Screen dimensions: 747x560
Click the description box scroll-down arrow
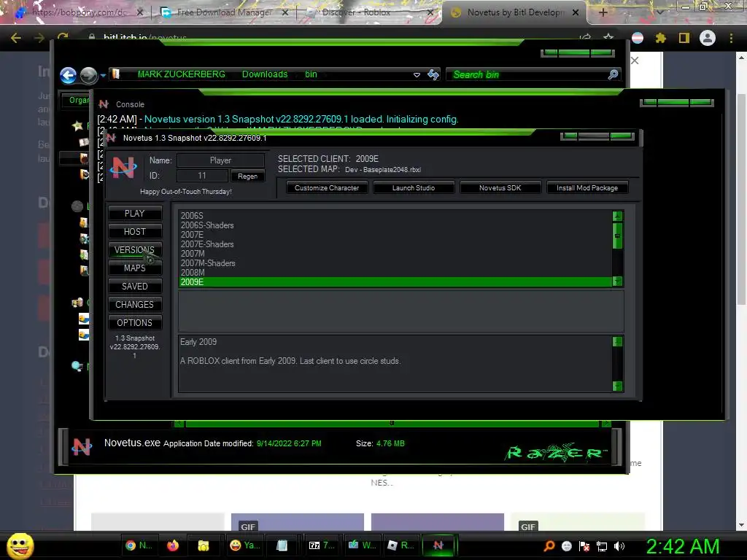(617, 386)
